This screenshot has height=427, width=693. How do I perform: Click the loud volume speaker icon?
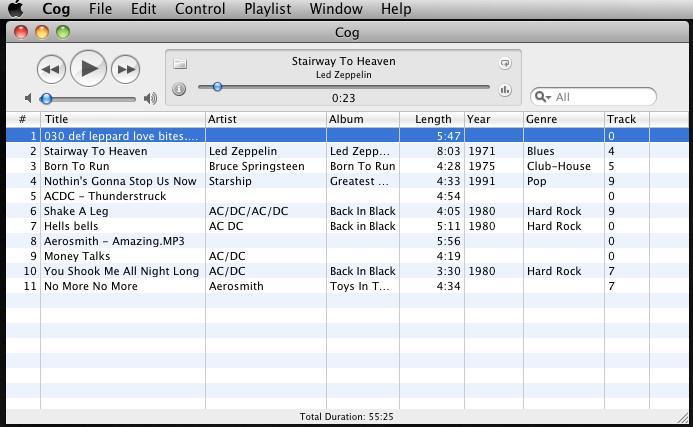150,98
